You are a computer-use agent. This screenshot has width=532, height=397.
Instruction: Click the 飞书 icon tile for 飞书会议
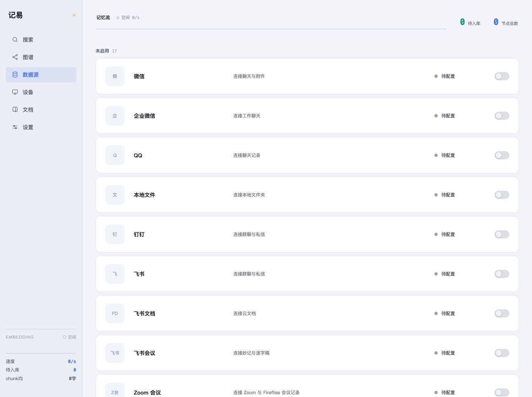(x=115, y=353)
